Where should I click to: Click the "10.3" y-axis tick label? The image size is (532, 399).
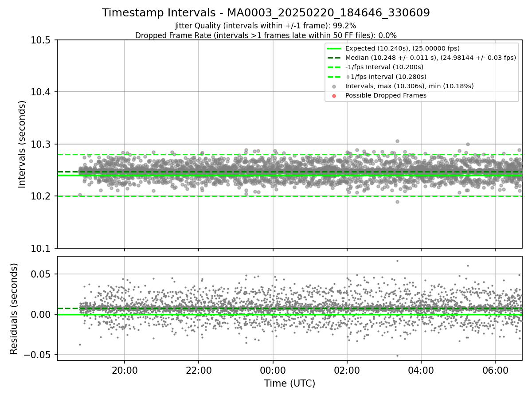pos(42,145)
